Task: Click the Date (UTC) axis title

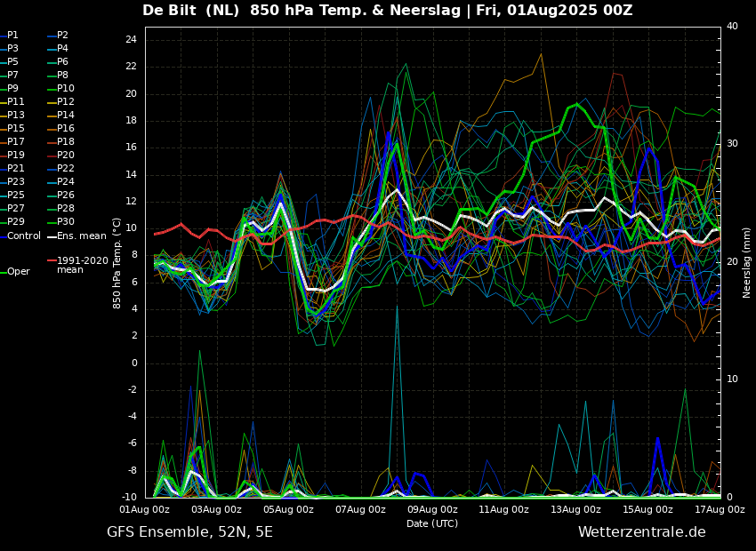Action: [x=432, y=523]
